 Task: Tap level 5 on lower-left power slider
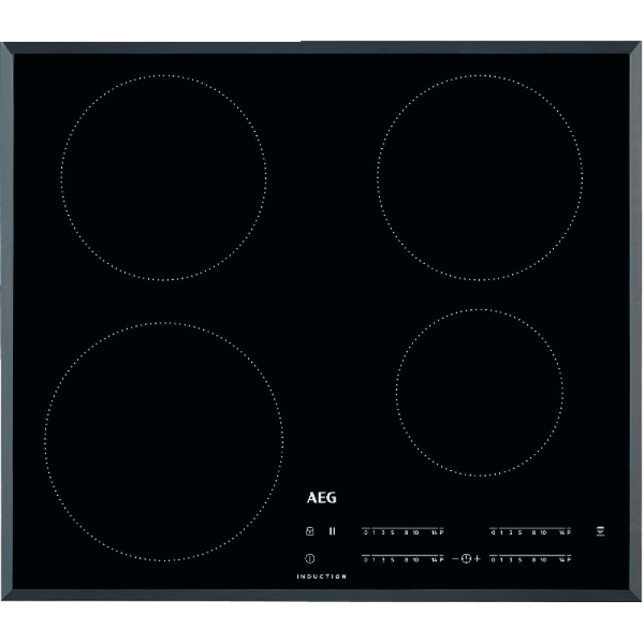coord(392,559)
